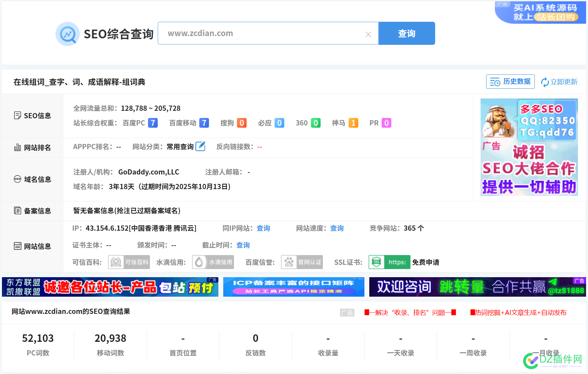Viewport: 588px width, 374px height.
Task: Click the SSL https certificate badge
Action: click(389, 262)
